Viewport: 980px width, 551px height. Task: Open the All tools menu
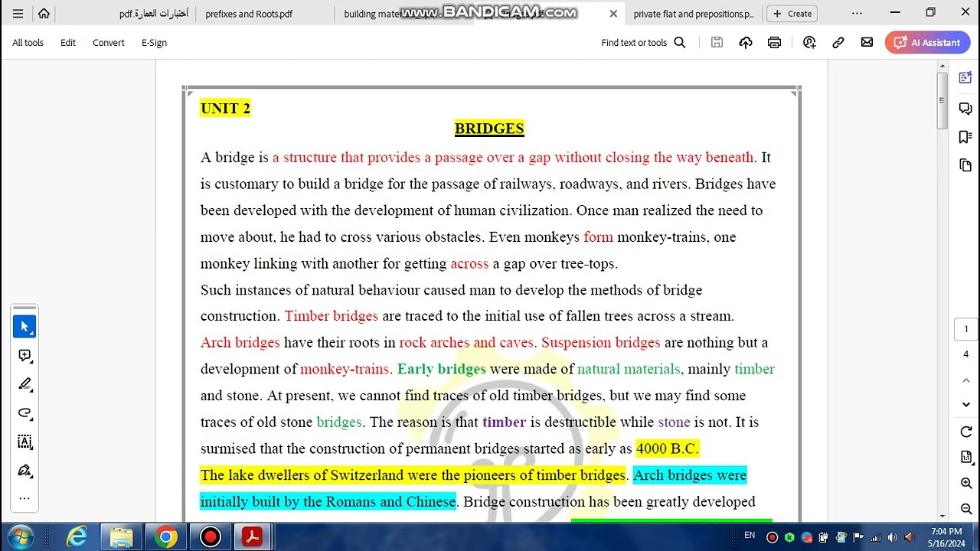28,43
